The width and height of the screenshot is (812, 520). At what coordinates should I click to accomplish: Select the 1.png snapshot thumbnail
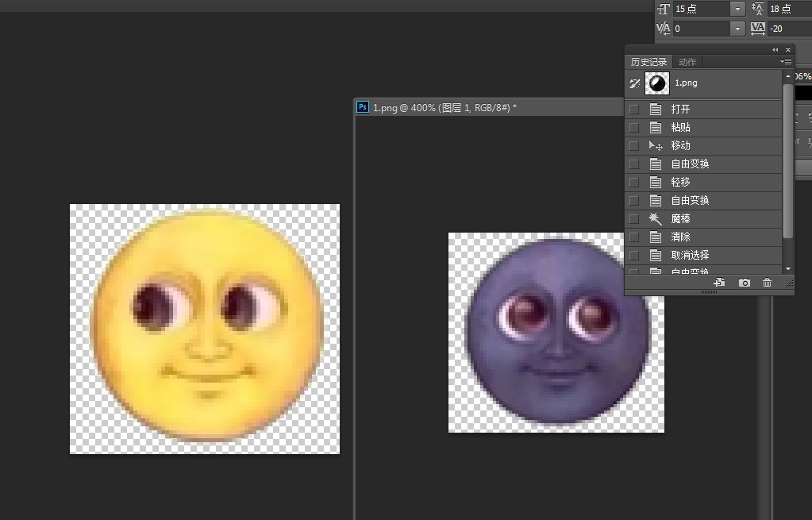(657, 83)
